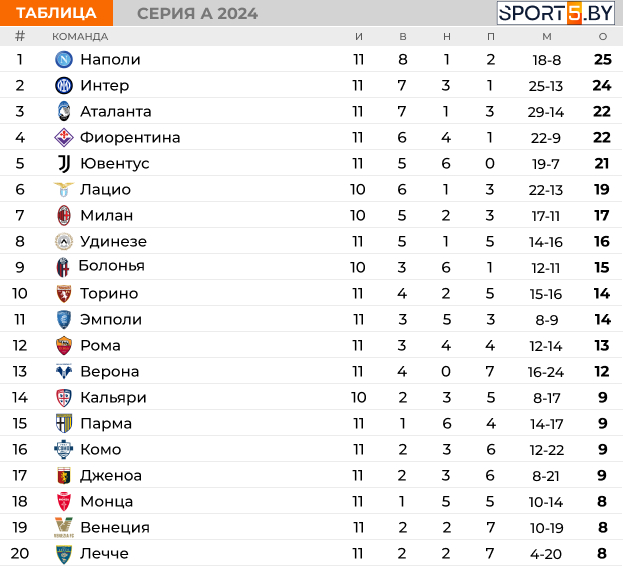The image size is (623, 566).
Task: Switch to the СЕРИЯ А 2024 tab
Action: 197,14
